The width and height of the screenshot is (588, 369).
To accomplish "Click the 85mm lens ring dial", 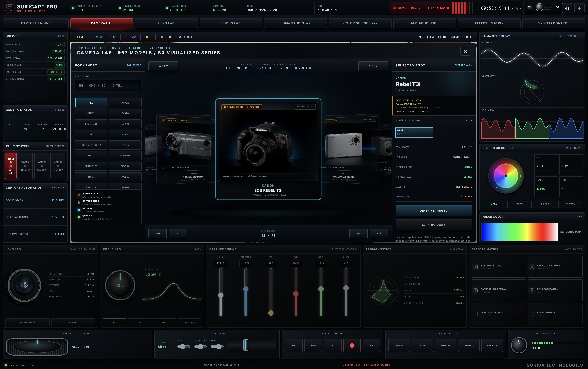I will [24, 285].
